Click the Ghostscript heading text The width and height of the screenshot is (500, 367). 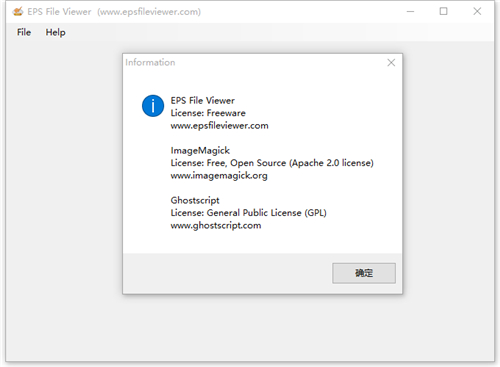pyautogui.click(x=195, y=200)
